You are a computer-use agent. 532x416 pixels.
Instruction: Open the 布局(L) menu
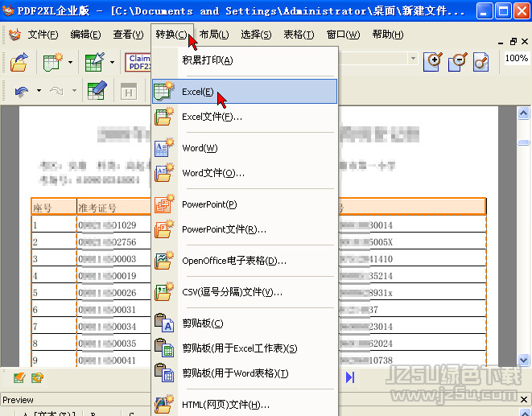[214, 35]
